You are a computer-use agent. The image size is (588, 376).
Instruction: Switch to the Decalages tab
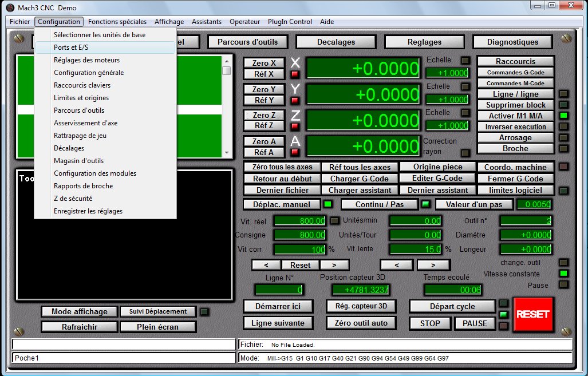click(336, 42)
